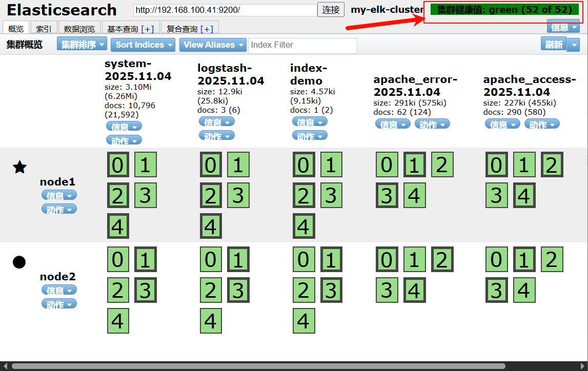Open node1 动作 dropdown

tap(59, 209)
